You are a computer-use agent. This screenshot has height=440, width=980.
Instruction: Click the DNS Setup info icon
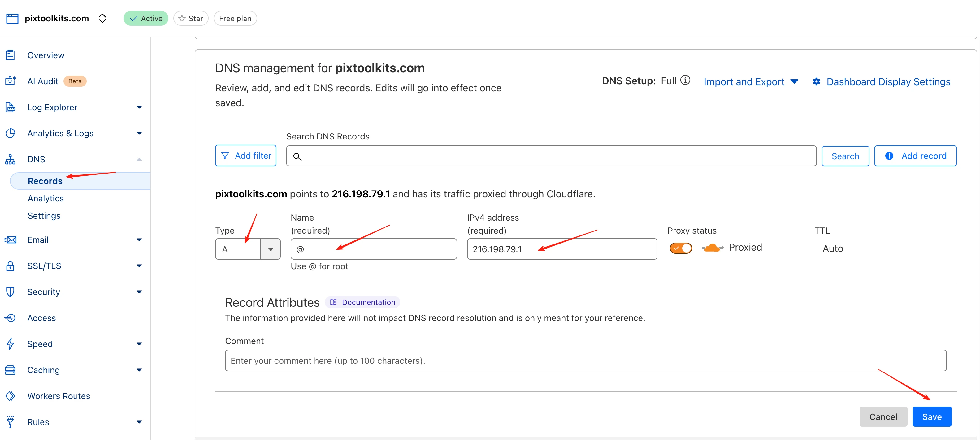coord(685,80)
